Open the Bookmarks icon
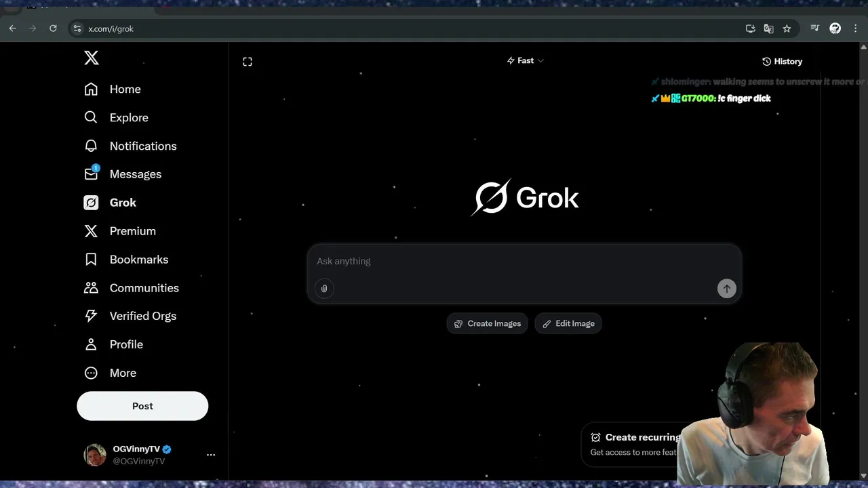Screen dimensions: 868x488 [x=91, y=260]
